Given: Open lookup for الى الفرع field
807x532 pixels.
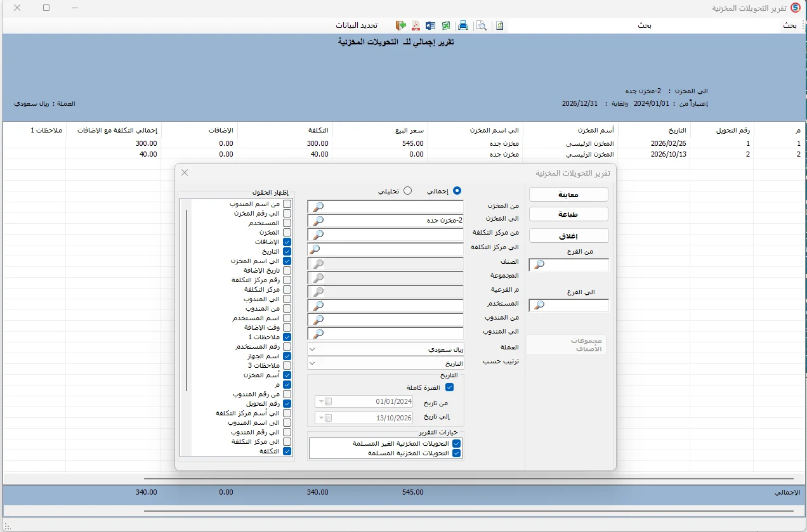Looking at the screenshot, I should [x=539, y=305].
